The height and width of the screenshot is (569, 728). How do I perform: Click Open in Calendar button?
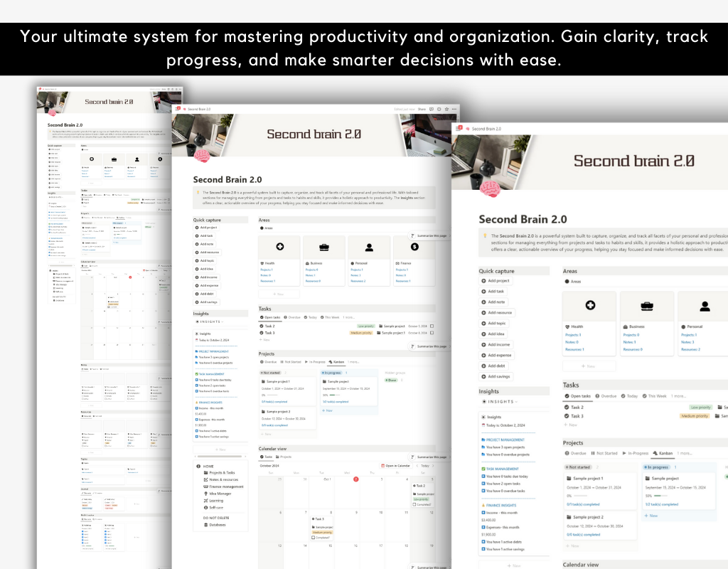[x=395, y=465]
